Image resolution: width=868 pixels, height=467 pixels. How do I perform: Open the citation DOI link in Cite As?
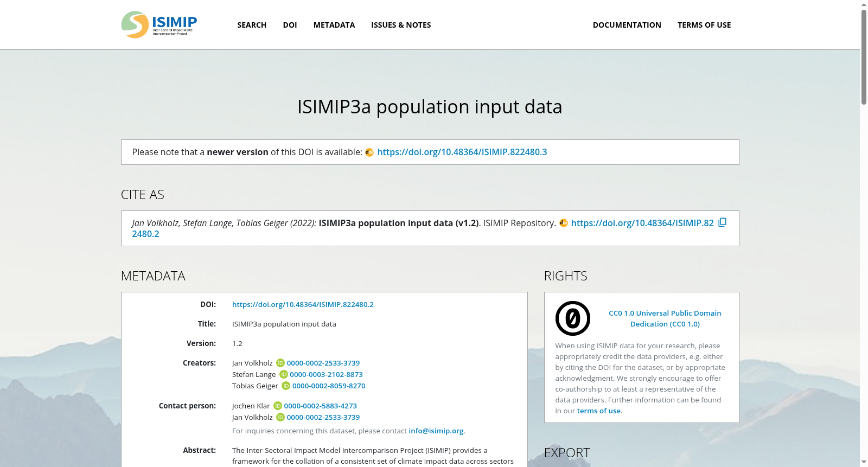[642, 223]
